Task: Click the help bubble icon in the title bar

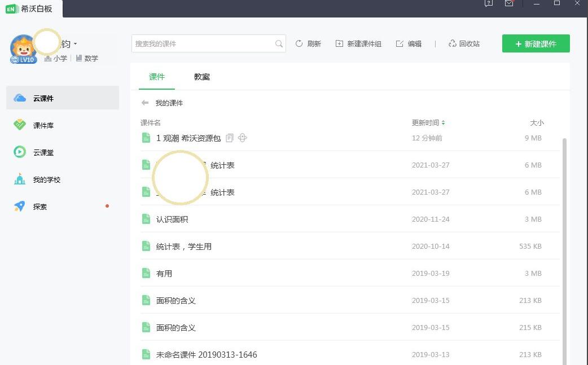Action: point(488,3)
